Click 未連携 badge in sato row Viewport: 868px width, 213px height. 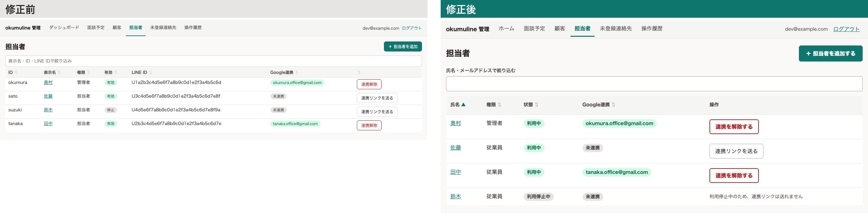click(x=278, y=97)
